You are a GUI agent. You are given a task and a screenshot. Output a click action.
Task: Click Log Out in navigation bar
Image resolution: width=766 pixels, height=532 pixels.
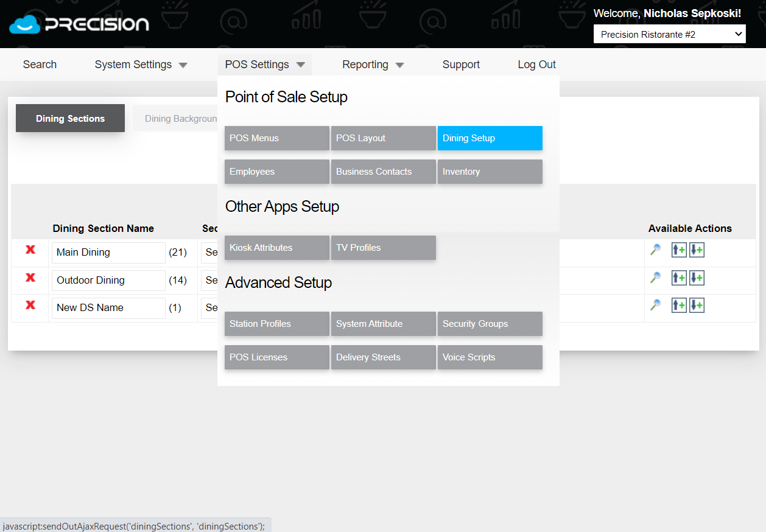(536, 65)
